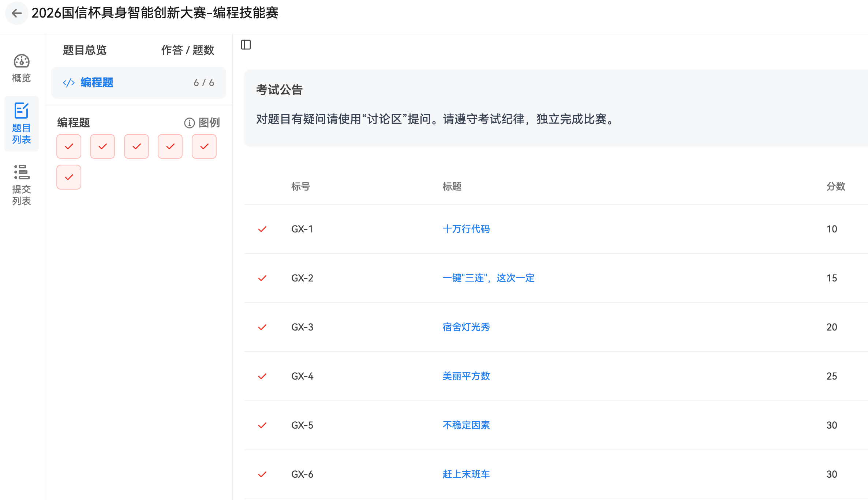868x500 pixels.
Task: Click the GX-5 label cell
Action: [302, 425]
